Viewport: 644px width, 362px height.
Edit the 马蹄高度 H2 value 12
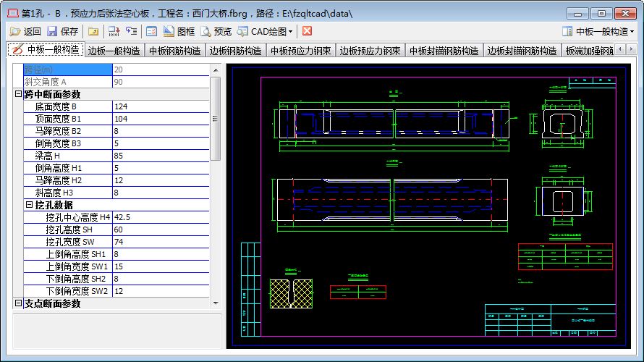click(161, 180)
